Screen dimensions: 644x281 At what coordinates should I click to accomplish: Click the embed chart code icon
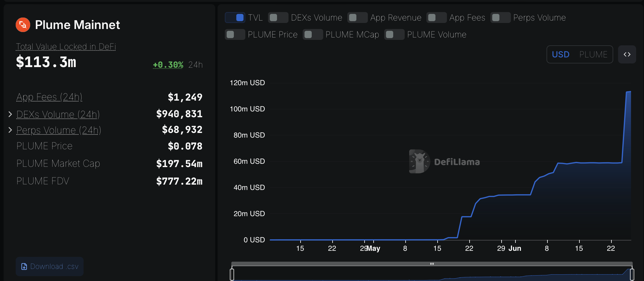tap(627, 54)
